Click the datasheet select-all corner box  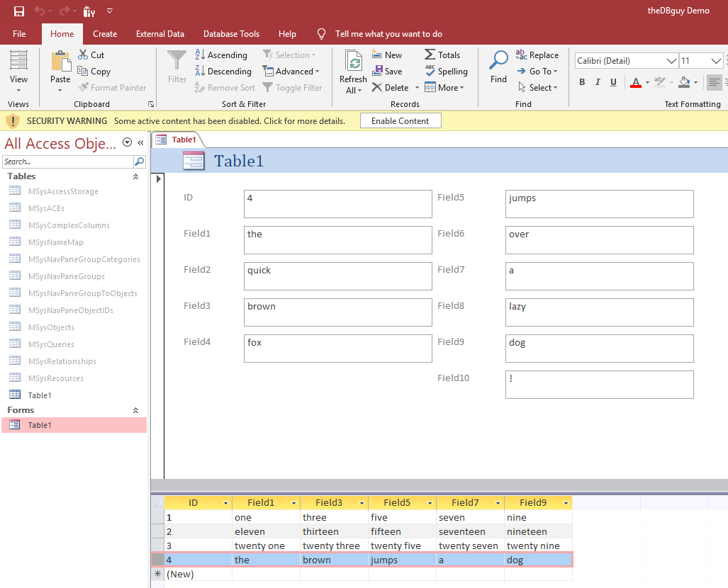click(x=158, y=503)
